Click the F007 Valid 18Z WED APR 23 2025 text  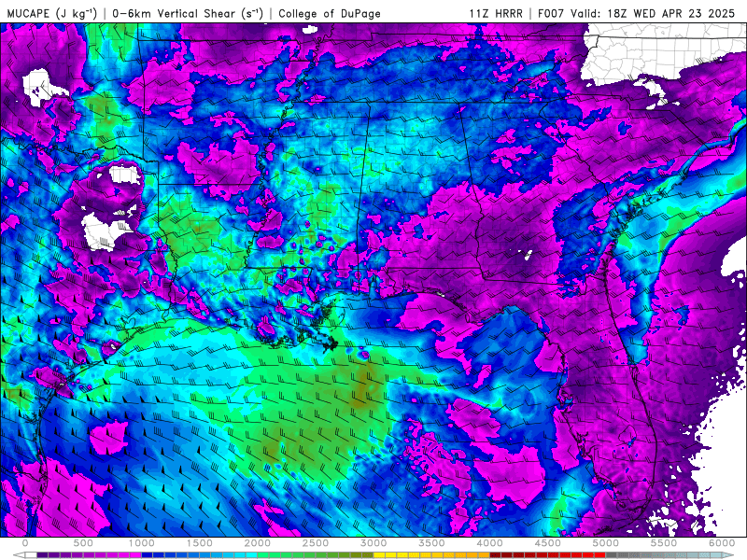pyautogui.click(x=637, y=13)
